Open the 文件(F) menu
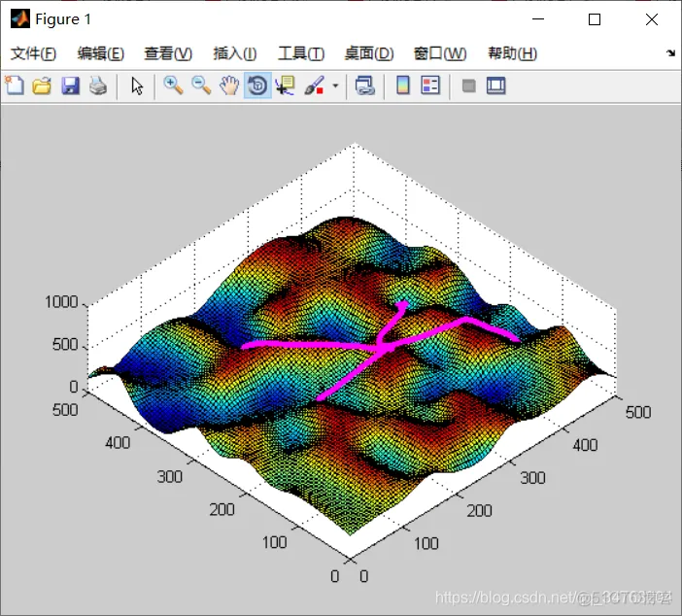This screenshot has height=616, width=682. pyautogui.click(x=33, y=53)
